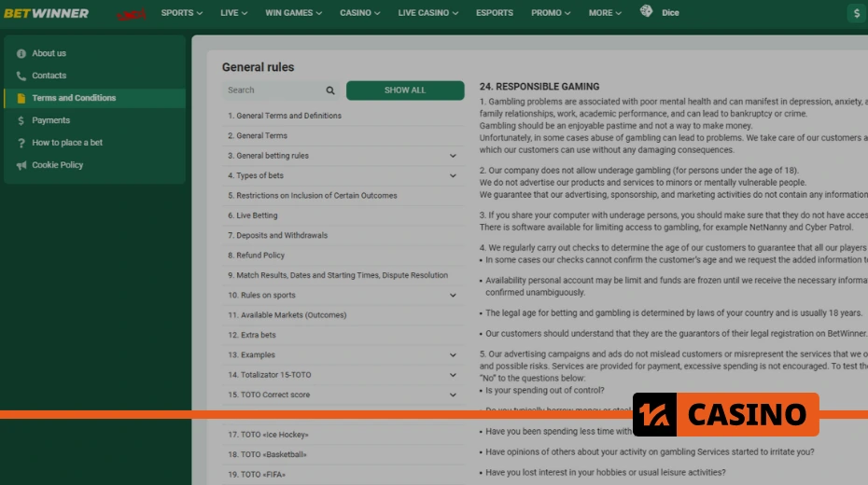Click the SHOW ALL button
Screen dimensions: 868x485
405,90
